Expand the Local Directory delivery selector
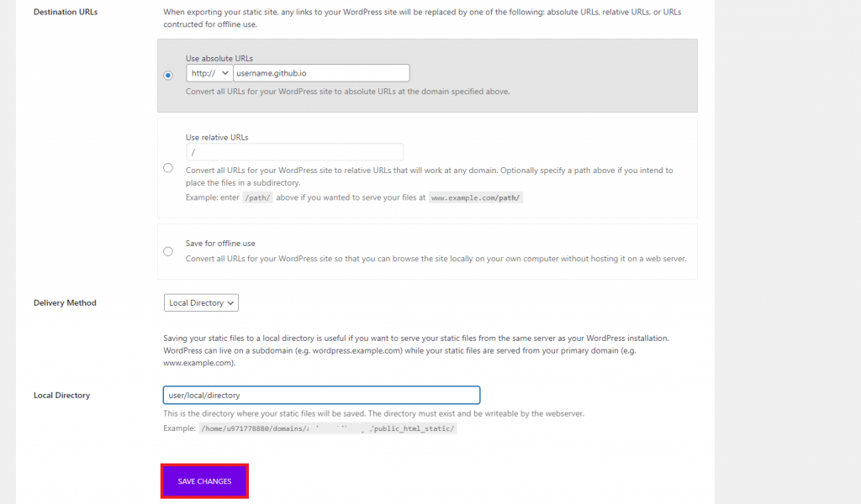Viewport: 861px width, 504px height. click(200, 302)
